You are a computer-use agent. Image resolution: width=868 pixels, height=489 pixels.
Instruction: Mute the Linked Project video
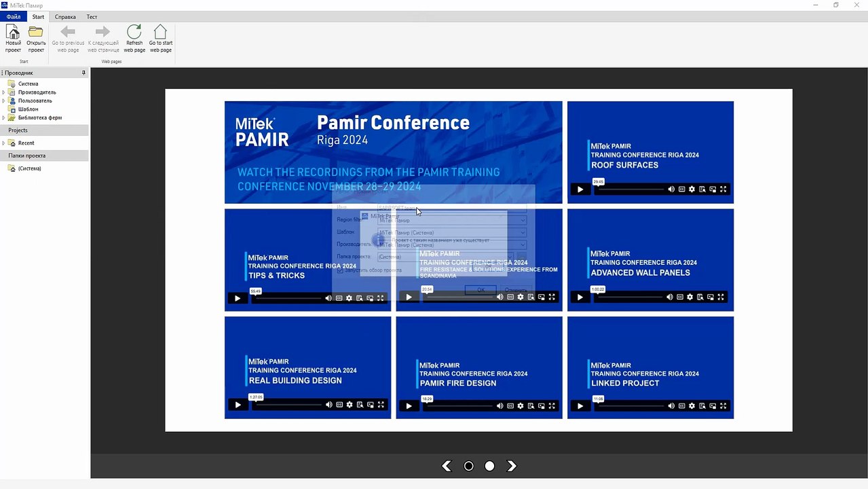coord(671,406)
